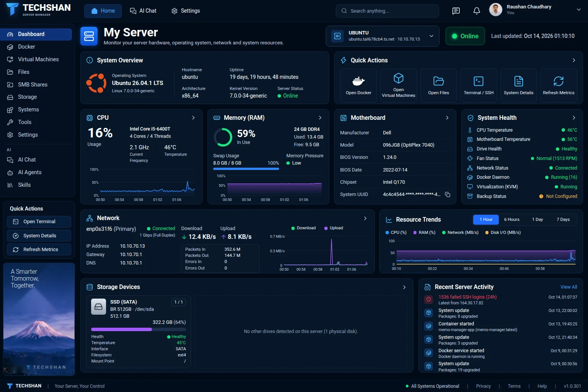Screen dimensions: 588x392
Task: Open SMB Shares in sidebar
Action: (36, 85)
